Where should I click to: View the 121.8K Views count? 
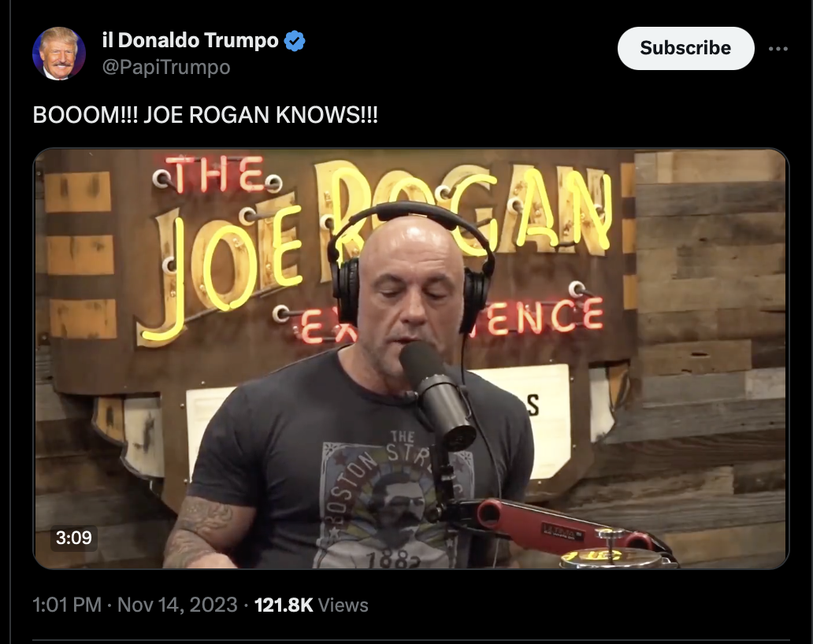coord(311,605)
